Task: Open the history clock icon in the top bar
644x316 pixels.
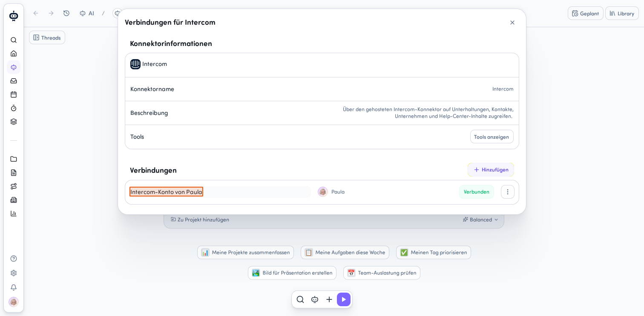Action: [x=66, y=13]
